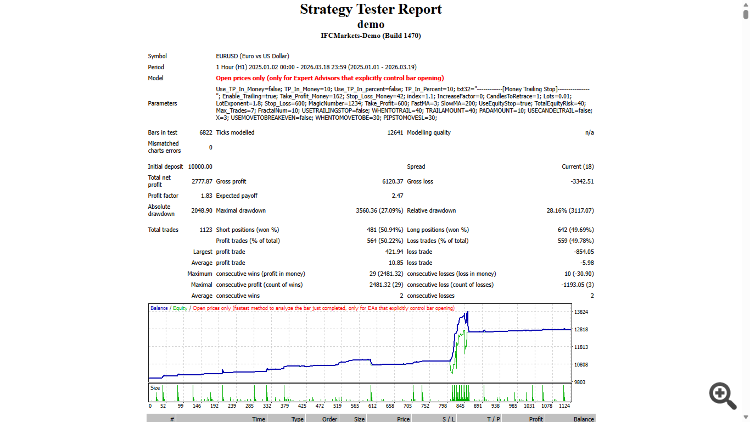Click 'Loss trades (% of total)' label
This screenshot has width=750, height=422.
tap(437, 241)
